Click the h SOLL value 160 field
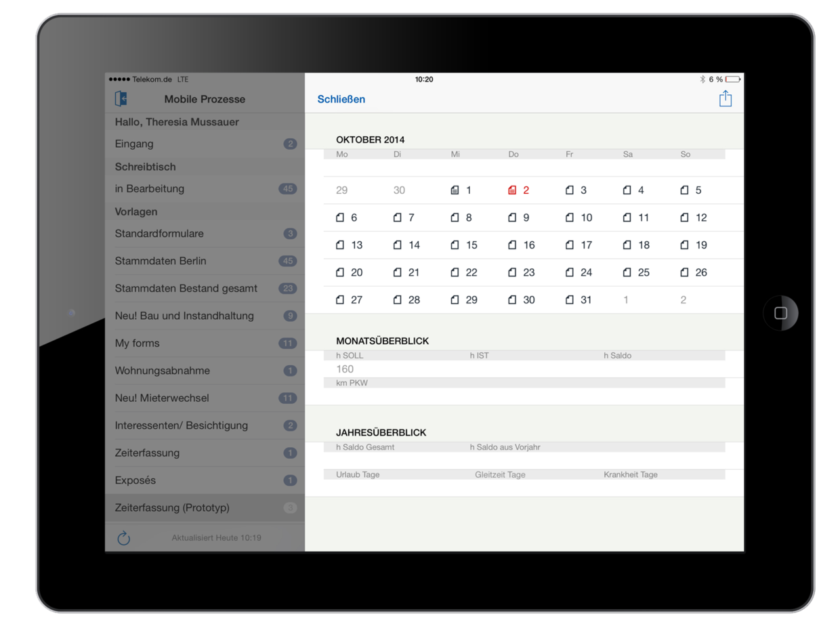The width and height of the screenshot is (840, 622). (344, 369)
